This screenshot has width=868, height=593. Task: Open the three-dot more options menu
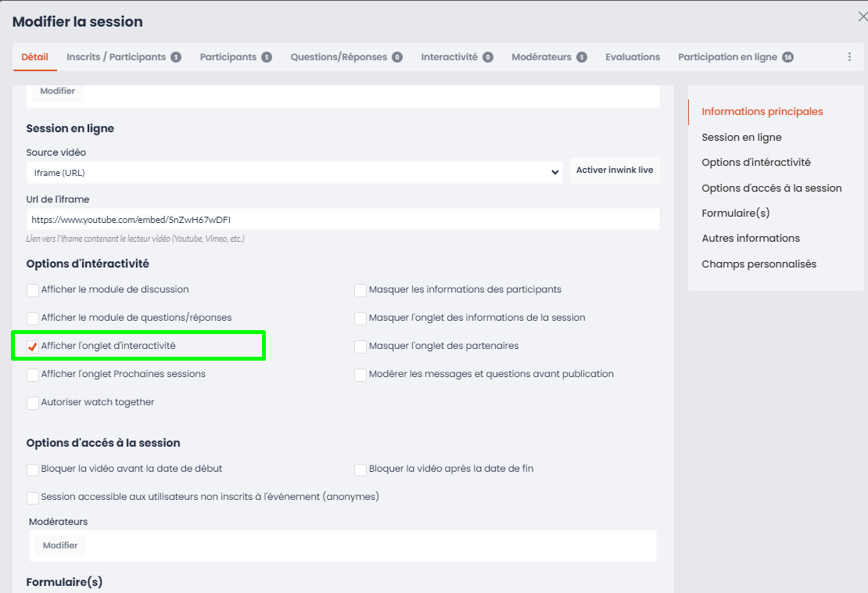[849, 57]
